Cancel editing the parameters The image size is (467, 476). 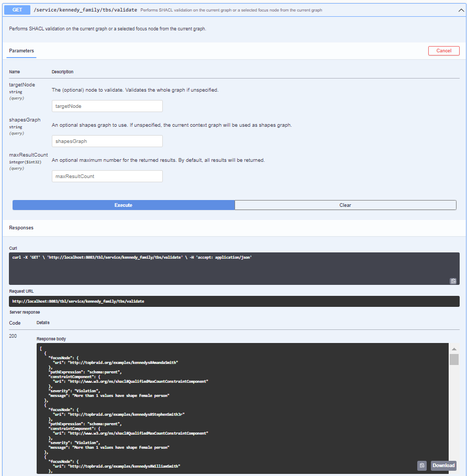point(443,51)
